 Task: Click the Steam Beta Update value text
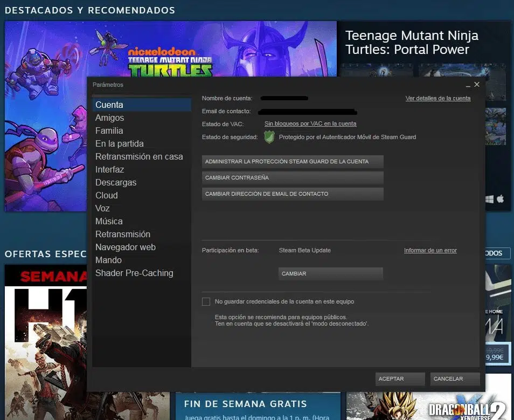point(305,250)
